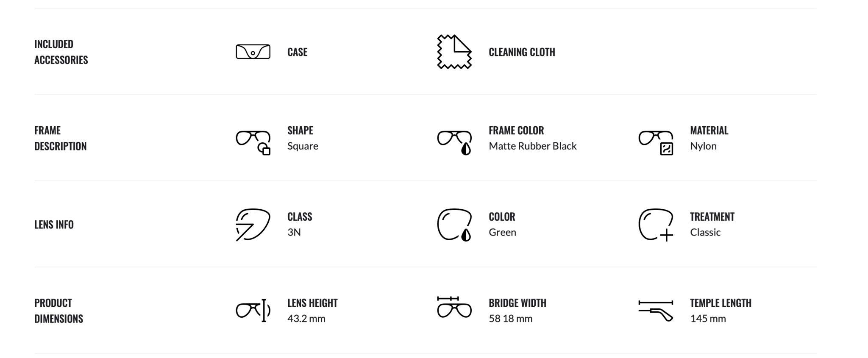Click the lens treatment plus icon
The width and height of the screenshot is (868, 358).
(x=656, y=225)
